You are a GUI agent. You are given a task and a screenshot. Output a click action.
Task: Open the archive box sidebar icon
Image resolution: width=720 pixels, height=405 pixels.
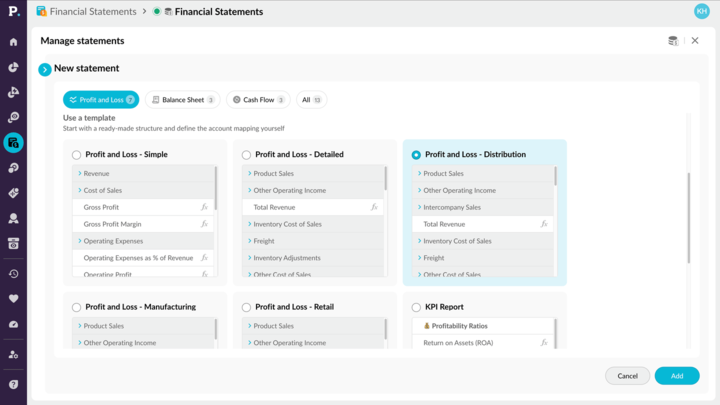[13, 244]
